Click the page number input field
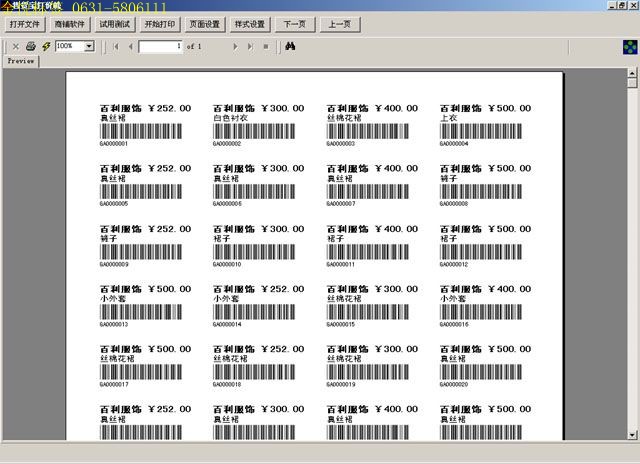 point(160,46)
